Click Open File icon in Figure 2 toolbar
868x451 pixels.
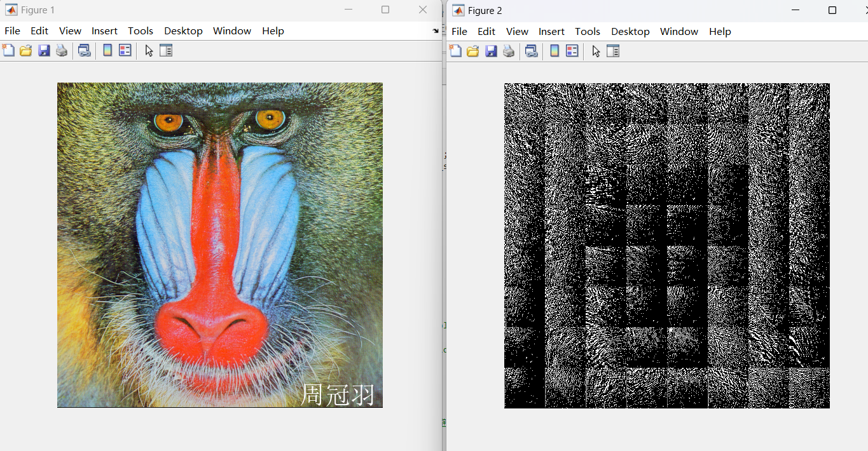(x=473, y=51)
